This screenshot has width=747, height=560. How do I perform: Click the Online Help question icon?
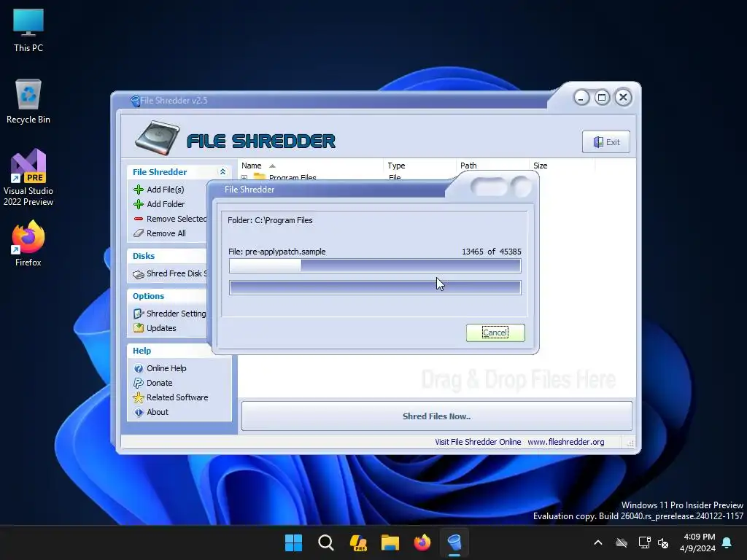pyautogui.click(x=139, y=368)
